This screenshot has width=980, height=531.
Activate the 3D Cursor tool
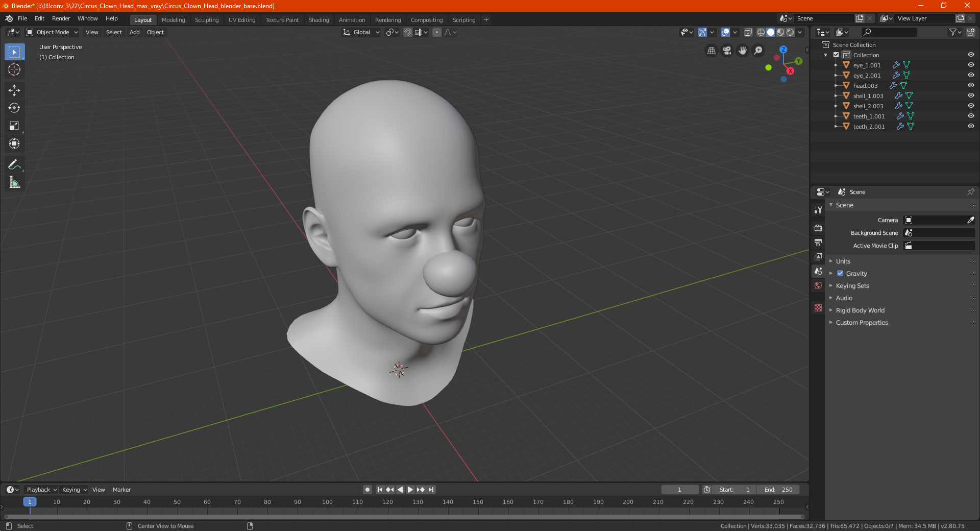click(x=14, y=69)
